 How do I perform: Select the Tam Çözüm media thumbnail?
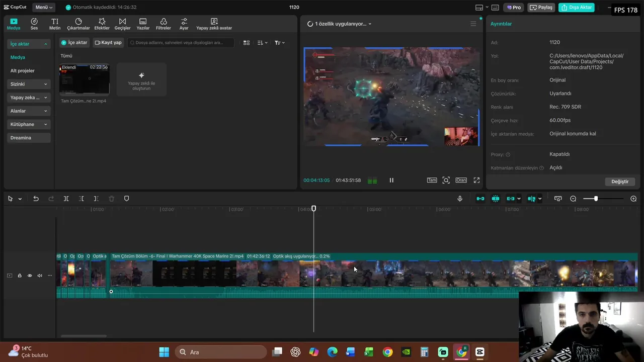pos(84,79)
